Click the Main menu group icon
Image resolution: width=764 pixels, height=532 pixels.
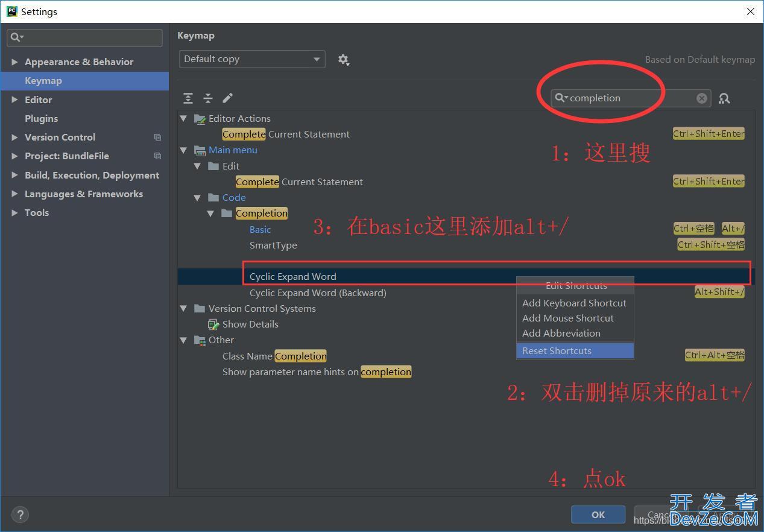(200, 150)
